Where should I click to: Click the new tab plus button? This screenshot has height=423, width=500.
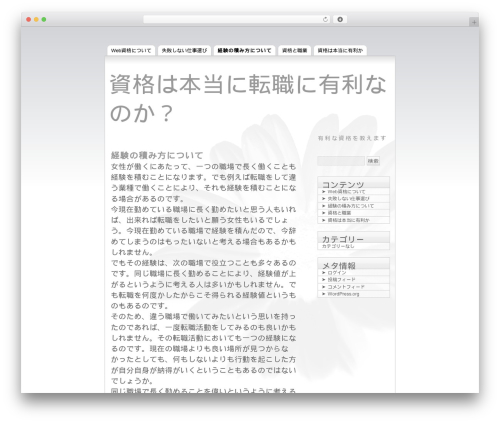click(x=474, y=22)
